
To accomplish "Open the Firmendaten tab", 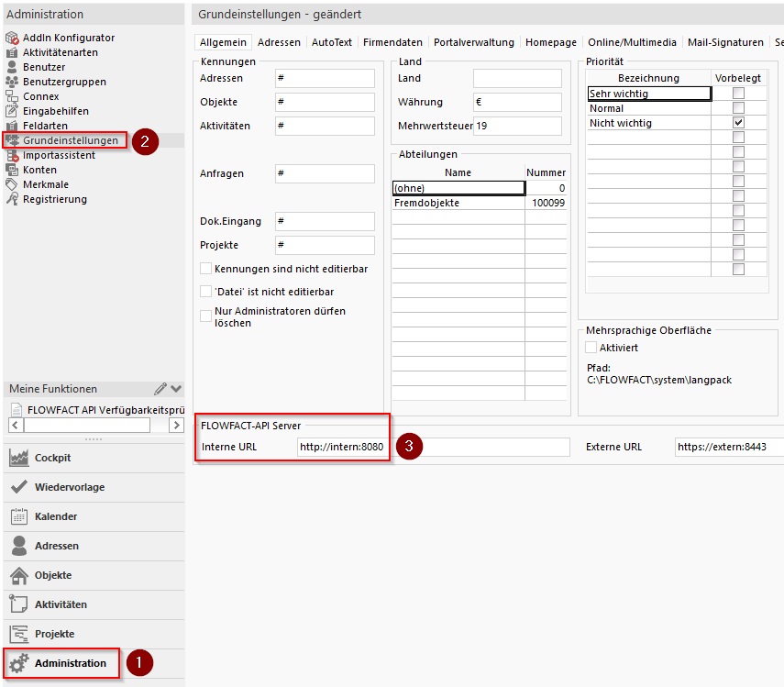I will coord(392,42).
